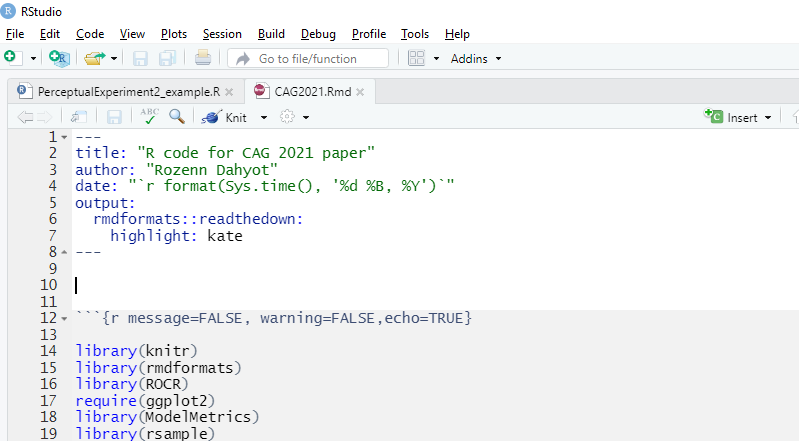Open the Profile menu
Screen dimensions: 799x441
click(368, 34)
